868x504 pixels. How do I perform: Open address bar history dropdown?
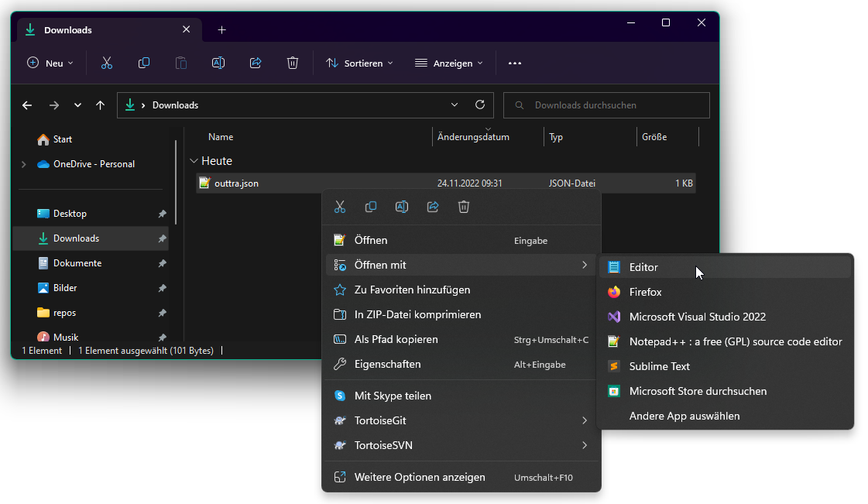click(x=455, y=105)
